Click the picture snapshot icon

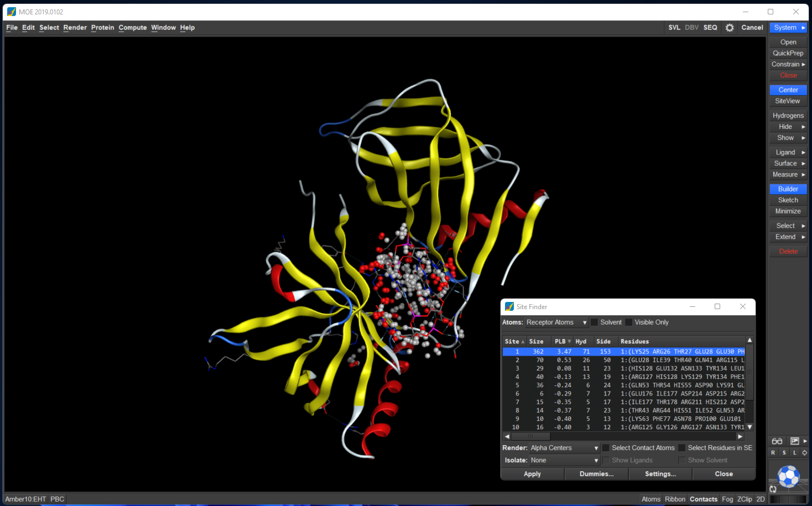[x=795, y=441]
